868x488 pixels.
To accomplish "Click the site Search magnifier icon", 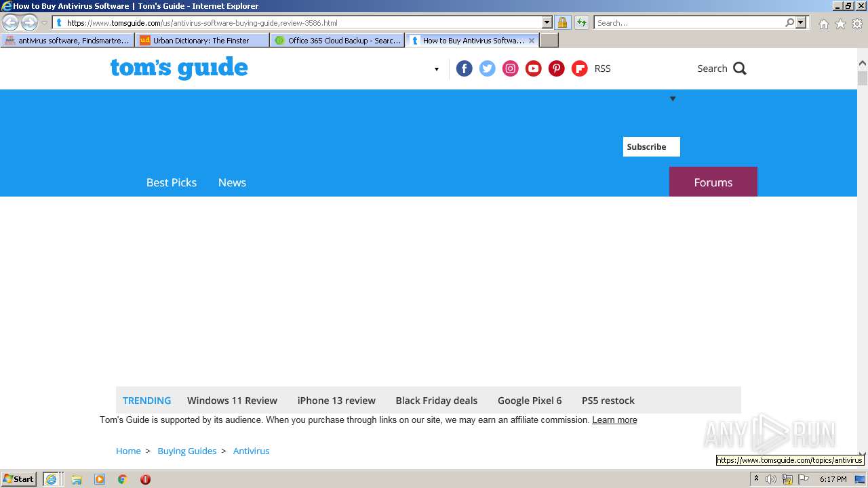I will [x=740, y=68].
